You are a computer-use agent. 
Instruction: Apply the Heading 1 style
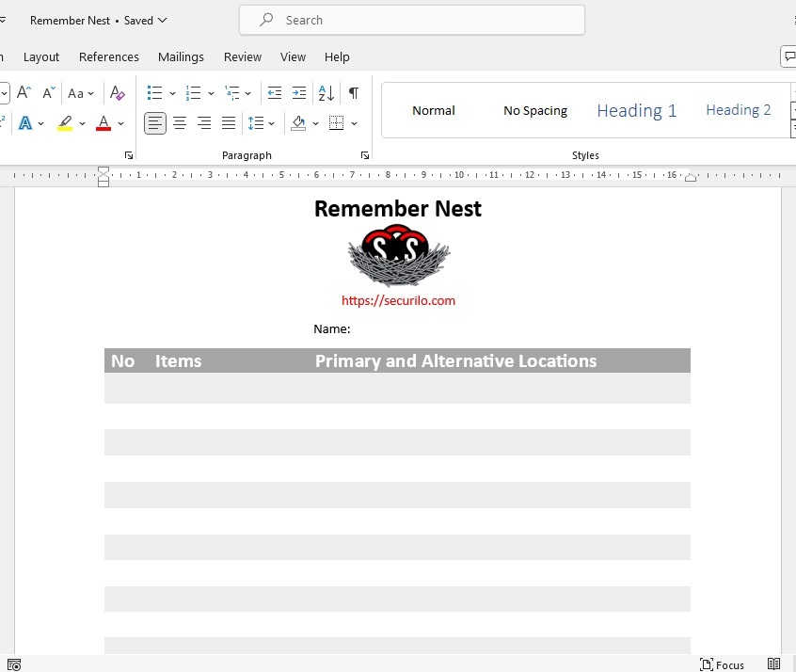point(637,110)
